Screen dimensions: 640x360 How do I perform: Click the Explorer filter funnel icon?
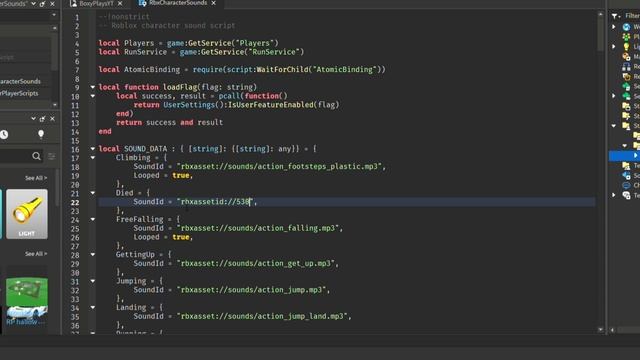(x=615, y=16)
